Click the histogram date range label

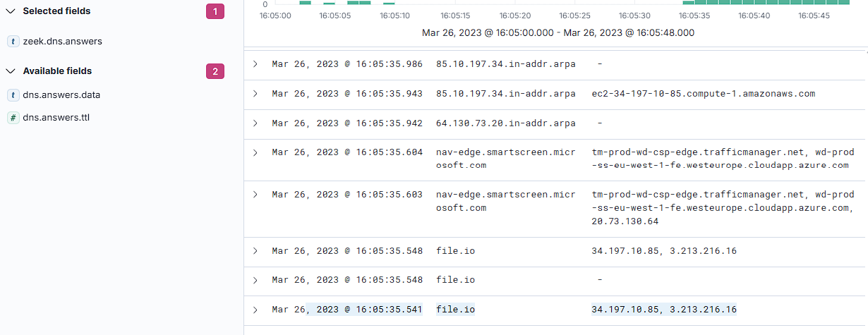557,32
